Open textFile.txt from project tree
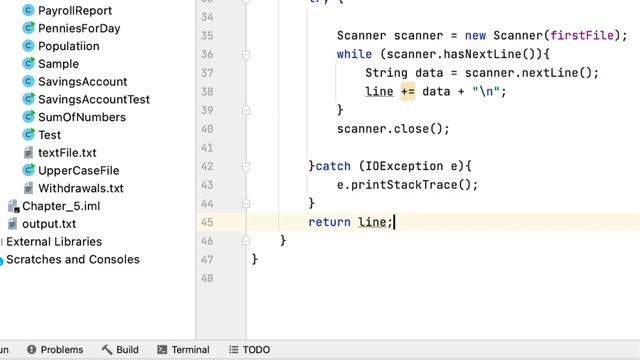 tap(67, 153)
